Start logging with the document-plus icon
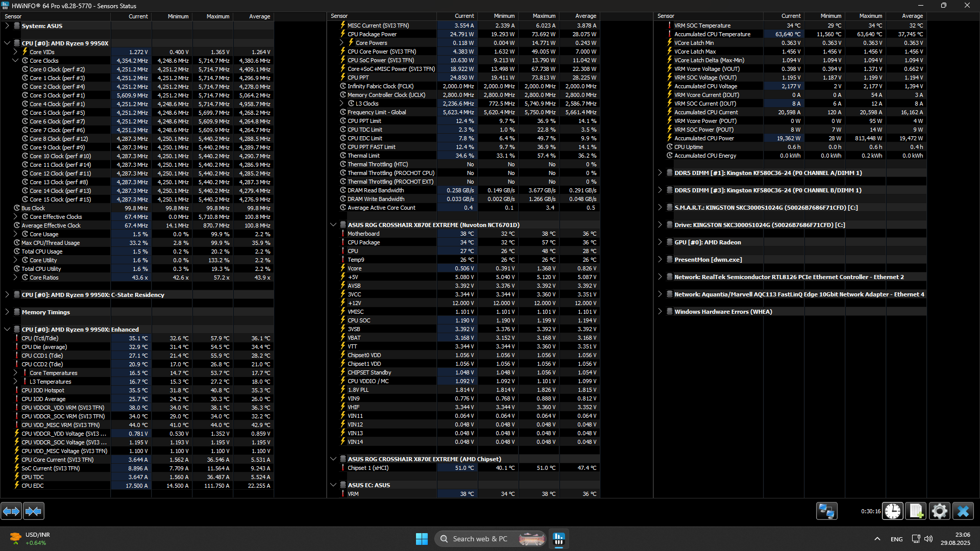 [x=916, y=511]
